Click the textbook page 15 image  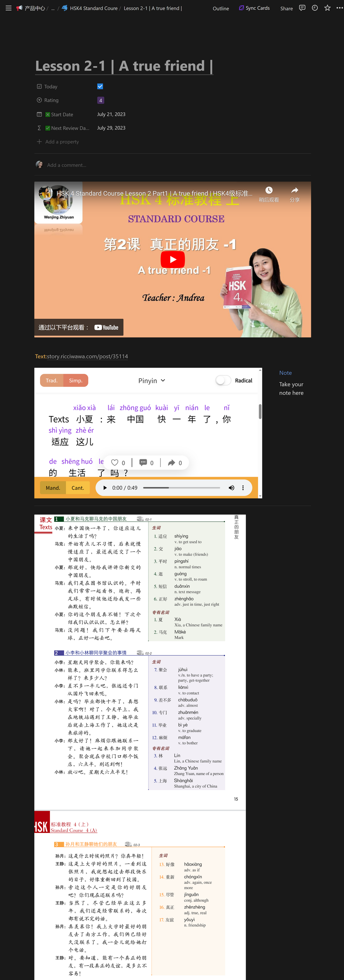click(x=140, y=662)
